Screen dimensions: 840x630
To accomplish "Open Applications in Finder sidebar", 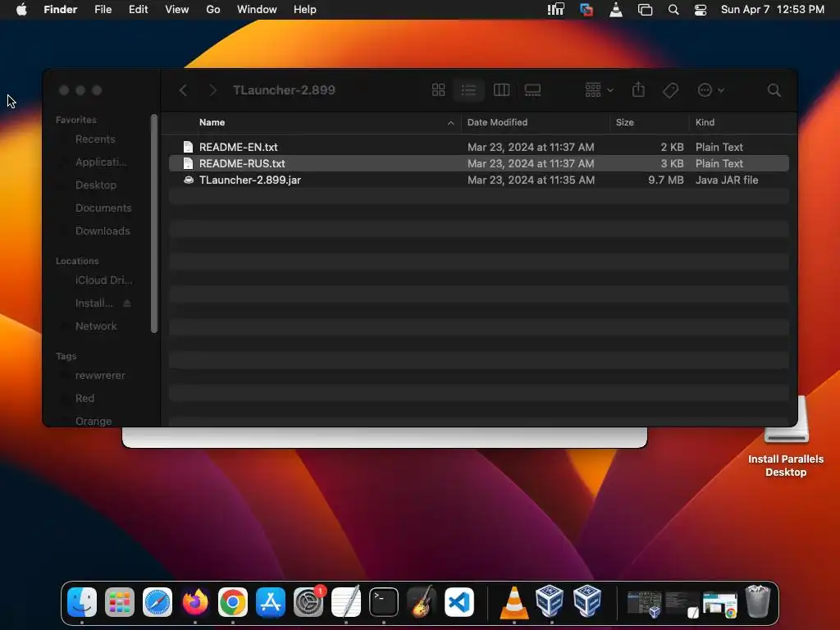I will click(x=101, y=162).
